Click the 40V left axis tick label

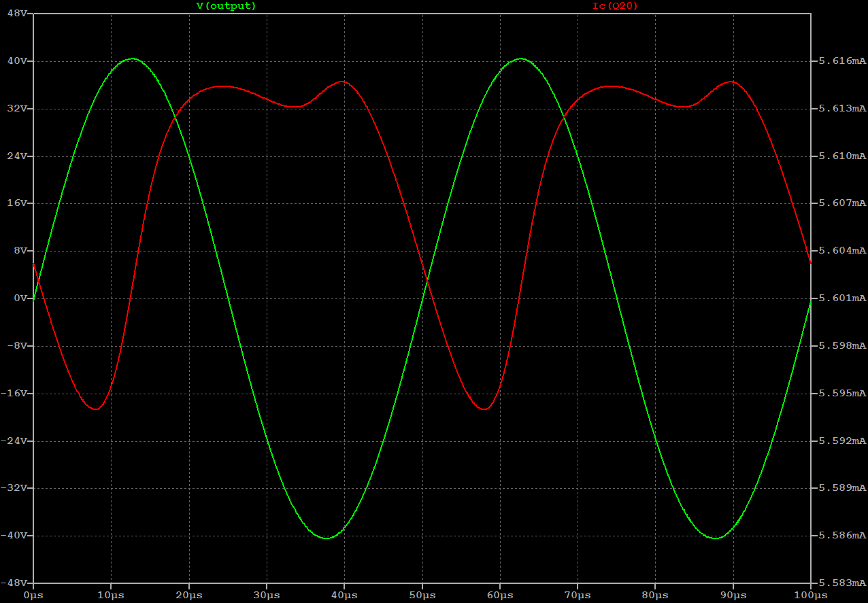click(x=16, y=61)
